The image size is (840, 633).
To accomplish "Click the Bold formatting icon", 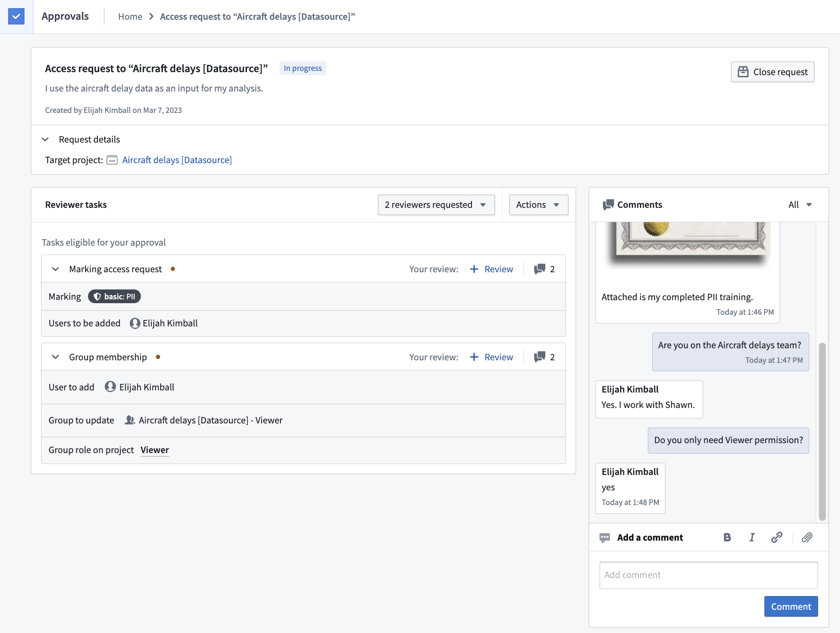I will click(727, 537).
